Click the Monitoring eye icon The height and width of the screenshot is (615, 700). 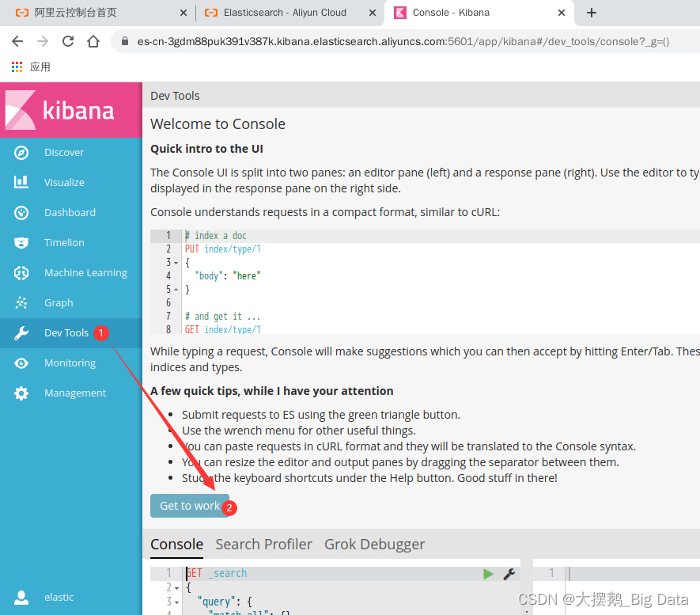[21, 363]
